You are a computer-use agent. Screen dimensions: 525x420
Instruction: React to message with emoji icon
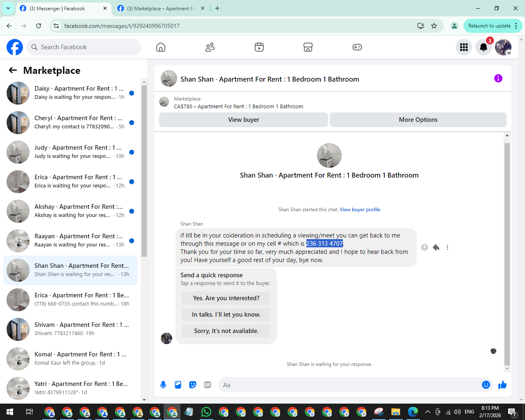[425, 247]
